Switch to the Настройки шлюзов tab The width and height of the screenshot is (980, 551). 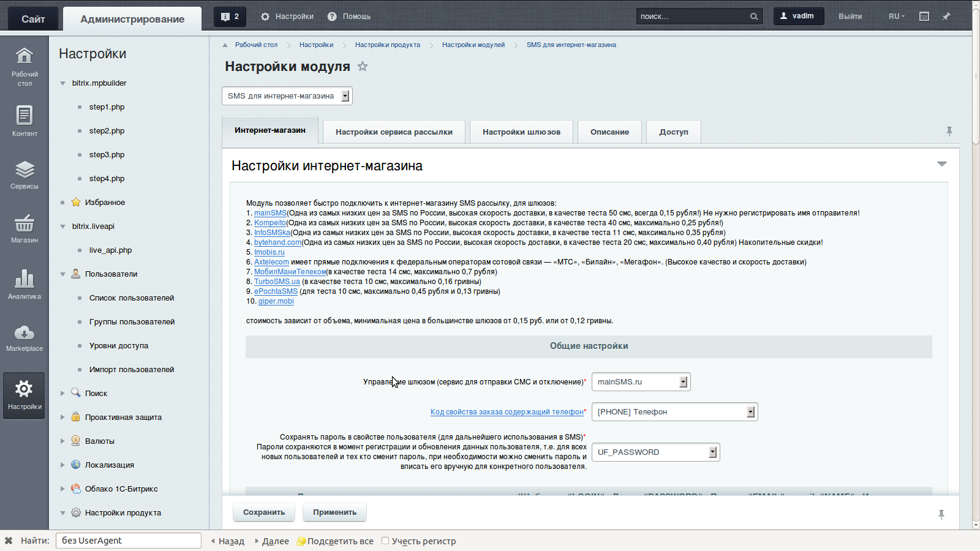[521, 132]
